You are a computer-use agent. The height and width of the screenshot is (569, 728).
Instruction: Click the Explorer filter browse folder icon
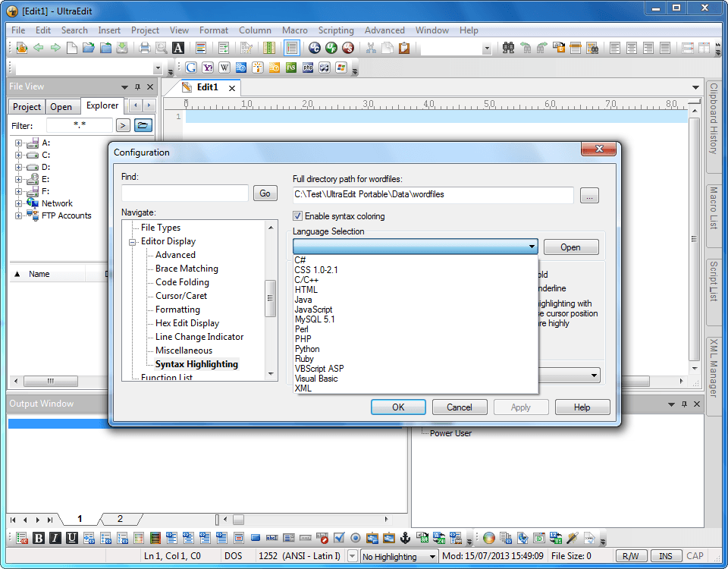pos(143,125)
